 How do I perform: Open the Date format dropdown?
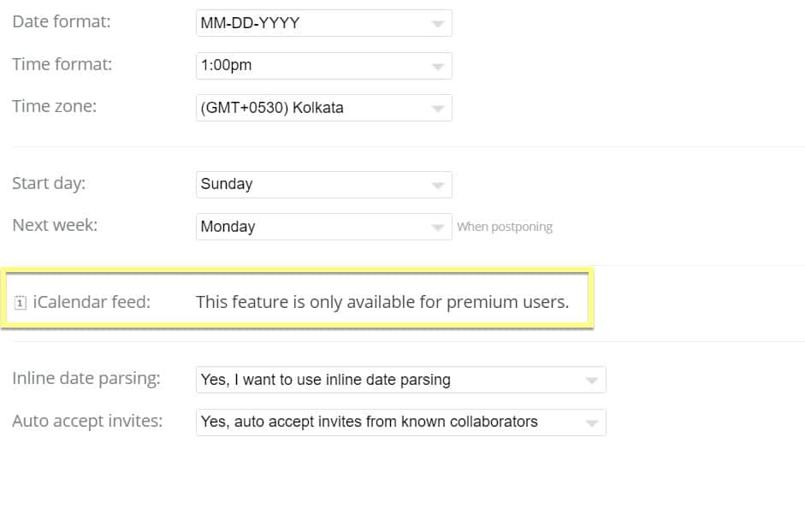coord(324,23)
